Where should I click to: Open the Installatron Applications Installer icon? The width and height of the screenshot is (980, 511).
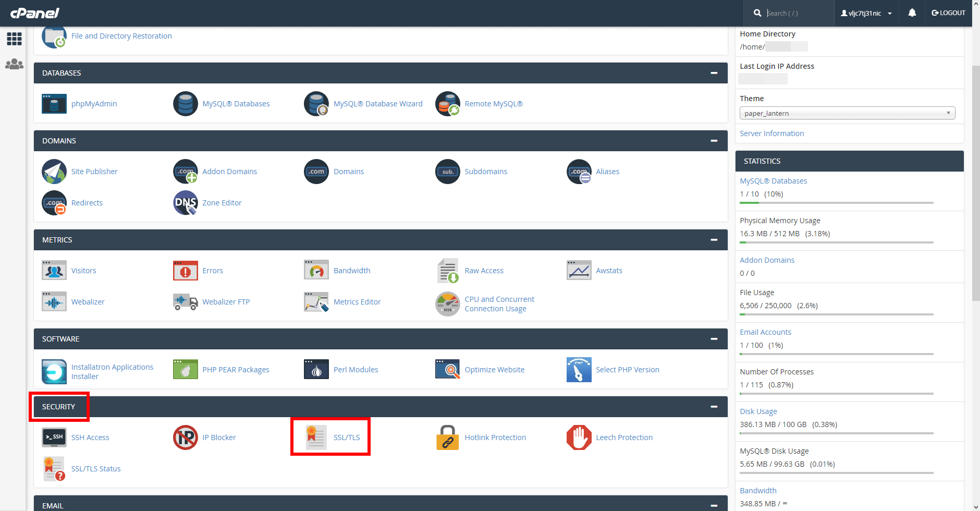point(54,372)
